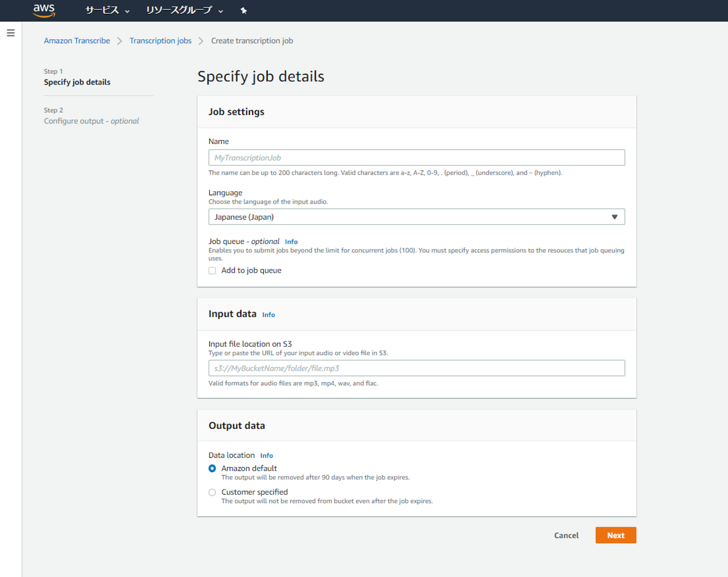Select the Amazon default radio option
This screenshot has width=728, height=577.
coord(212,468)
